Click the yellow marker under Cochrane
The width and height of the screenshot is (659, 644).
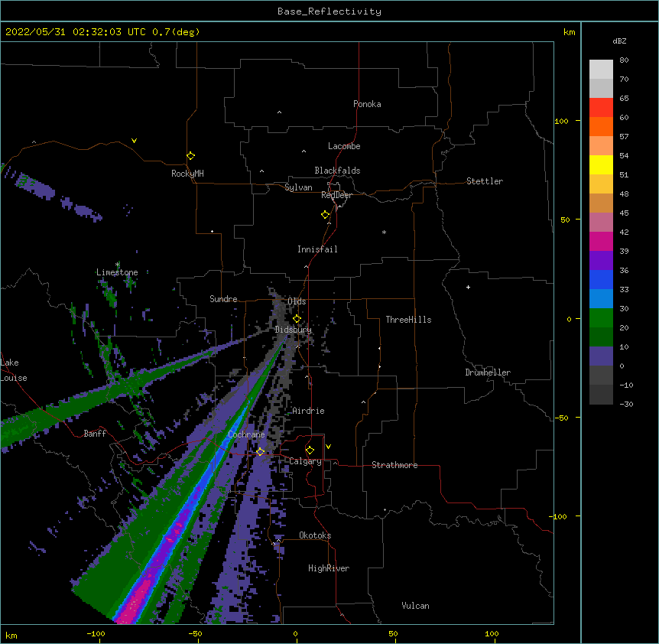[x=260, y=452]
